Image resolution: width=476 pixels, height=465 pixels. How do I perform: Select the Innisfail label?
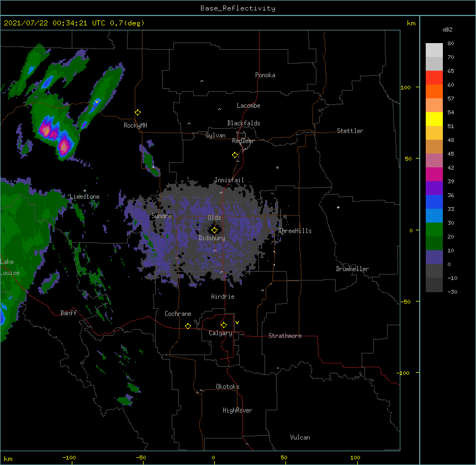coord(229,180)
